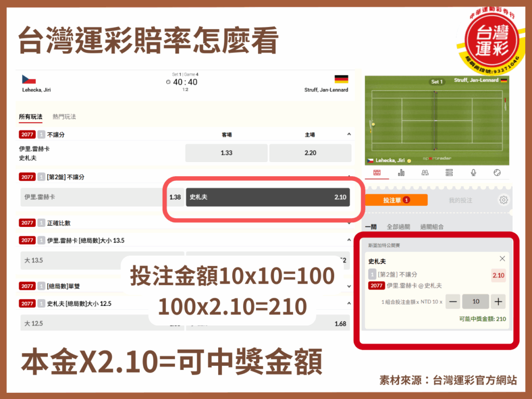Click the 2.10 odds in bet slip
The height and width of the screenshot is (399, 532).
point(498,275)
